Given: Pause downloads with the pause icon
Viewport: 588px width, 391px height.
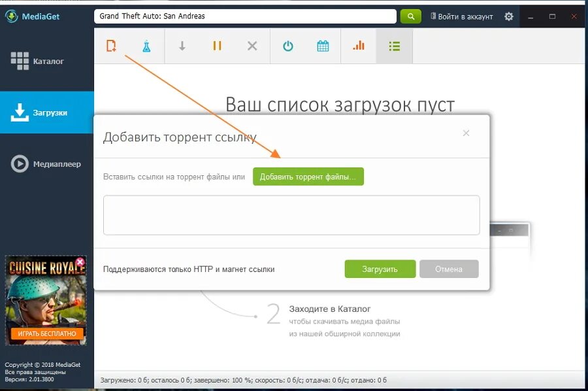Looking at the screenshot, I should pyautogui.click(x=217, y=46).
